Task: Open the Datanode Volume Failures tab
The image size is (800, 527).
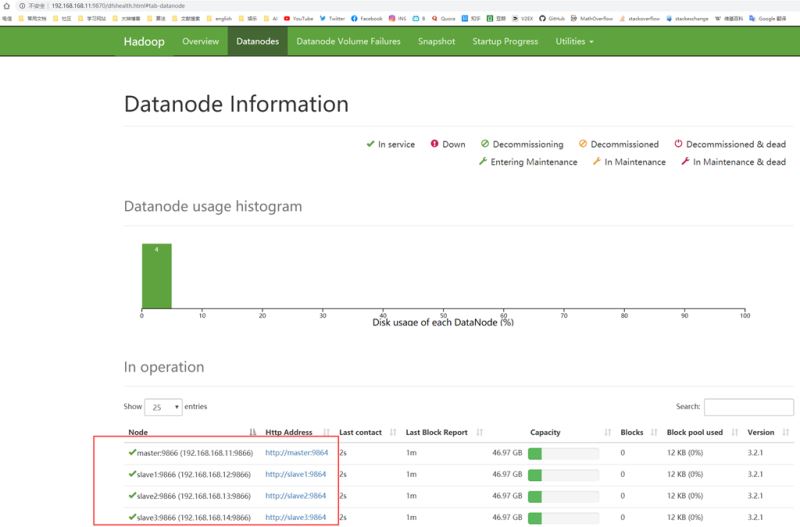Action: [x=348, y=41]
